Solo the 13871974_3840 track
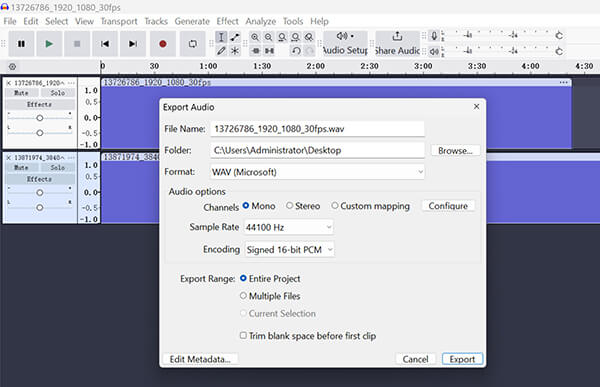The image size is (600, 387). (58, 167)
